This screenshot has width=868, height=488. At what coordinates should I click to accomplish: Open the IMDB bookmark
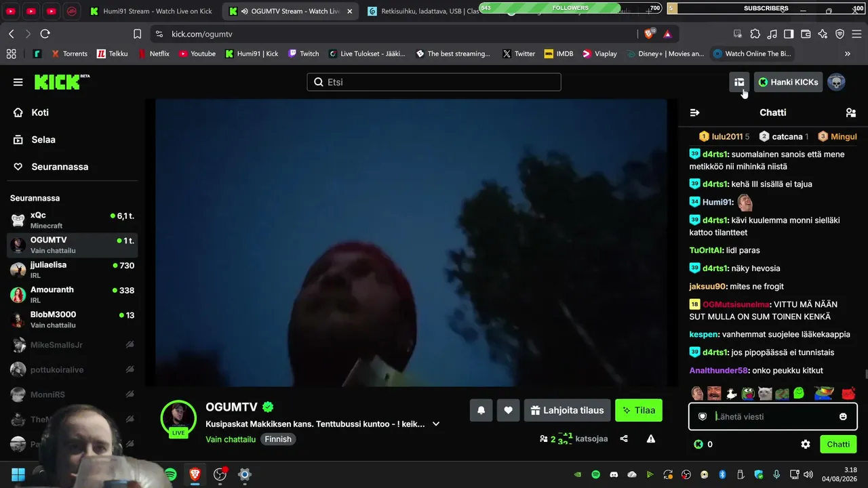click(558, 54)
